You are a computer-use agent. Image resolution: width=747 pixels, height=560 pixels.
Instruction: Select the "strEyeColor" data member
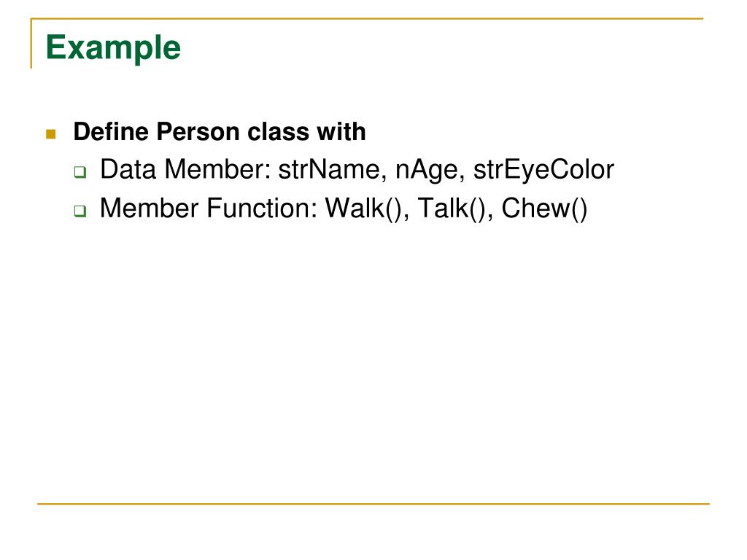click(543, 170)
